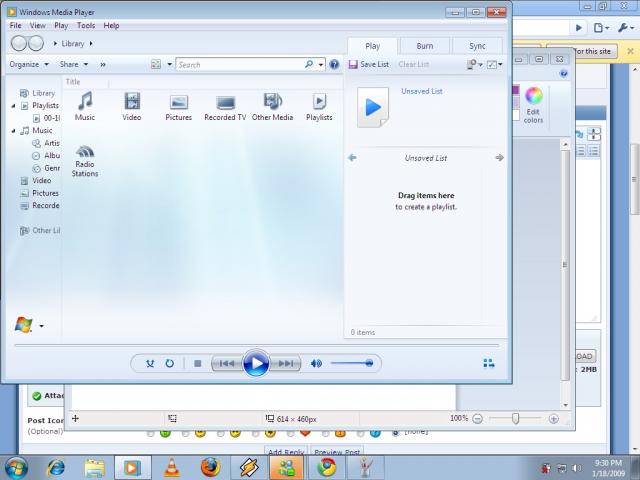Screen dimensions: 640x480
Task: Open the online stores dropdown arrow
Action: [x=41, y=326]
